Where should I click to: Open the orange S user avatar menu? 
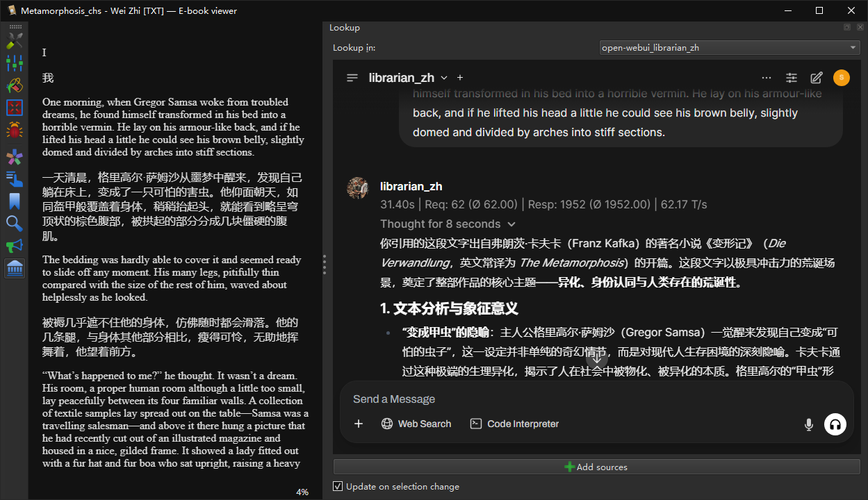(x=842, y=78)
